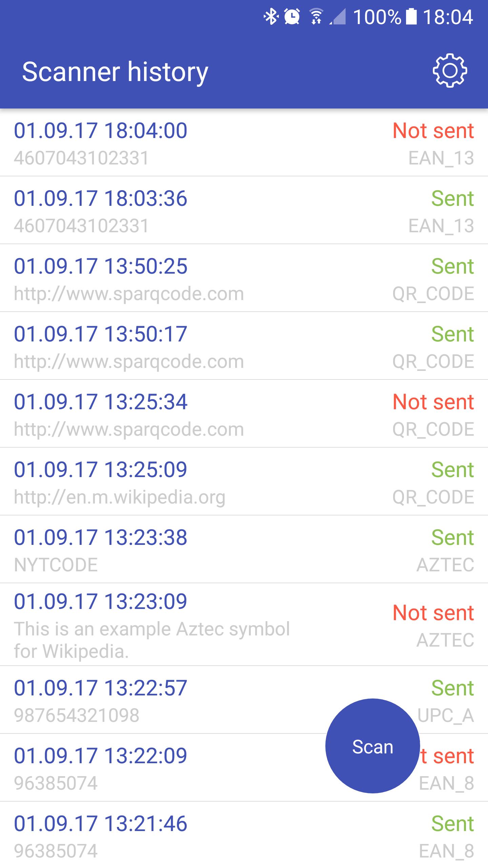Tap the round Scan button
This screenshot has width=488, height=868.
[372, 746]
